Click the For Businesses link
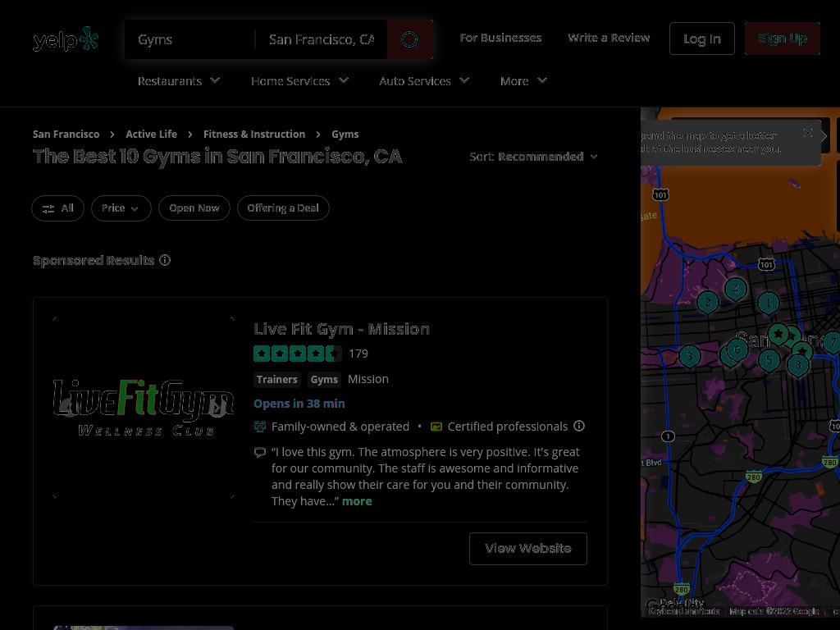This screenshot has width=840, height=630. [x=500, y=38]
